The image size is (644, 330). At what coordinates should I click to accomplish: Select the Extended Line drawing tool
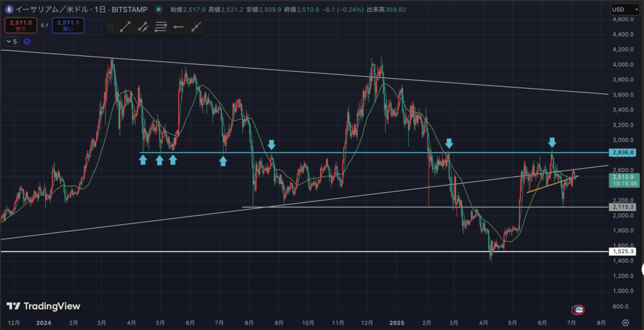point(196,27)
